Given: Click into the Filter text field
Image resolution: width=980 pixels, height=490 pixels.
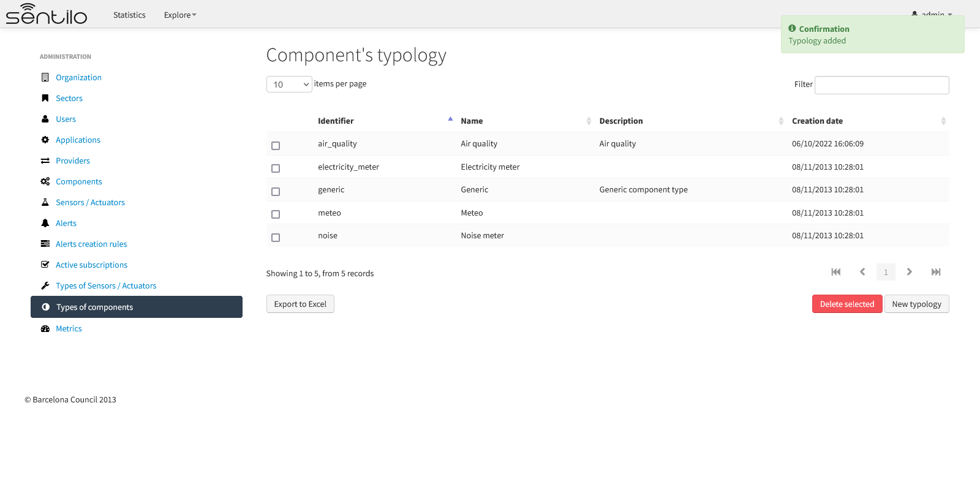Looking at the screenshot, I should pos(882,85).
